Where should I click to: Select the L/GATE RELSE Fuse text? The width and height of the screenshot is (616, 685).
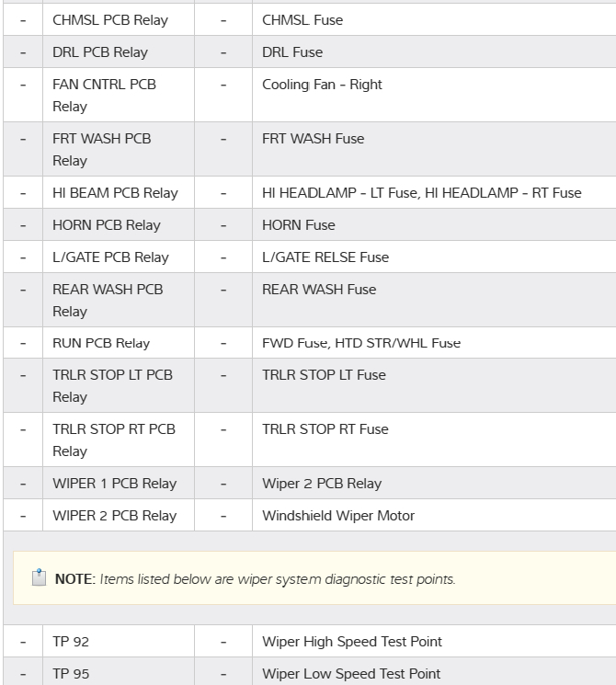pos(325,257)
